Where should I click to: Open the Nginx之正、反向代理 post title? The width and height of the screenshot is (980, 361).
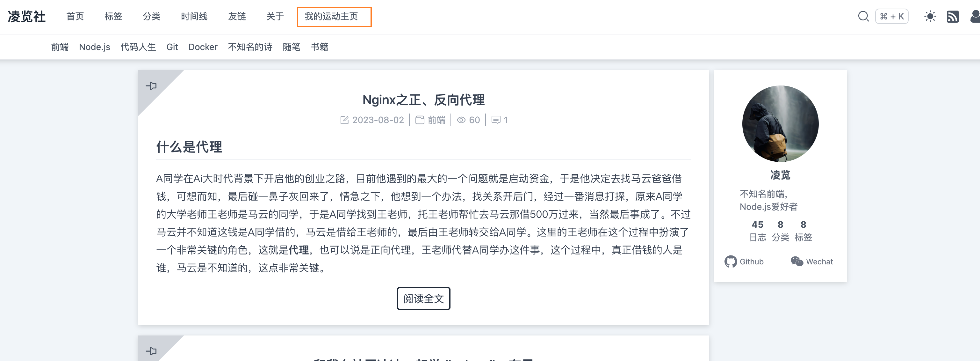click(423, 100)
